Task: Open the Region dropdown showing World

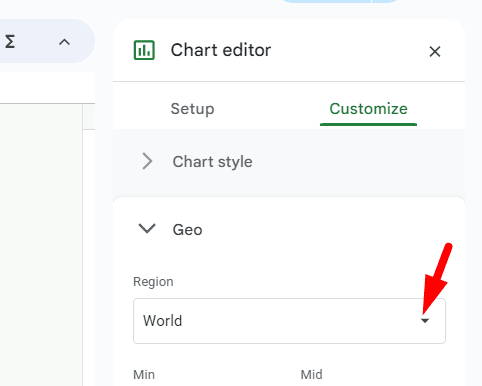Action: click(x=289, y=321)
